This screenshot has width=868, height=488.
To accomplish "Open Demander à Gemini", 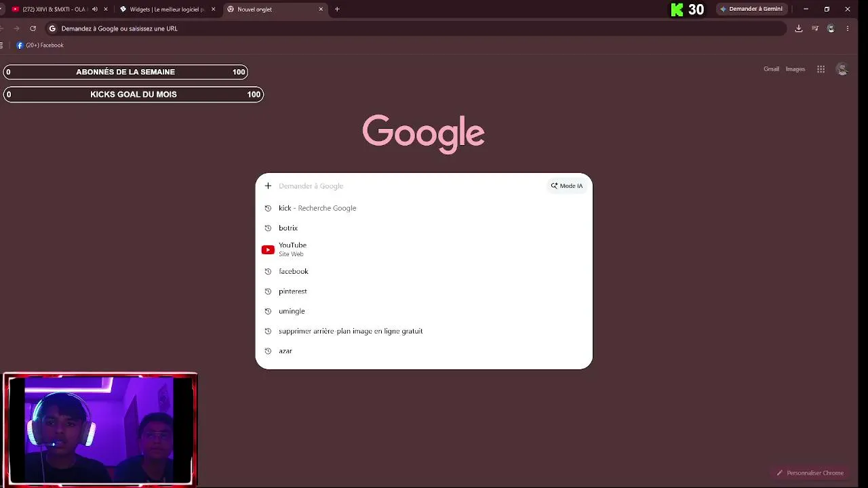I will (x=751, y=9).
